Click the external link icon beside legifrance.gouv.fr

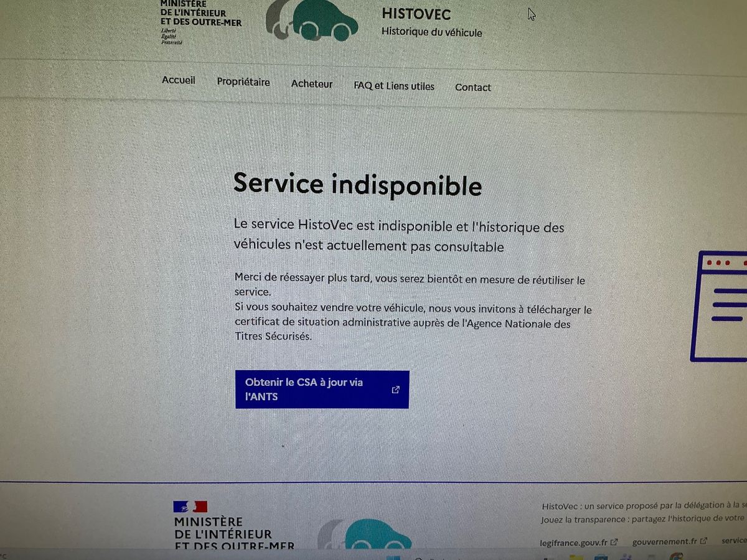pos(614,543)
